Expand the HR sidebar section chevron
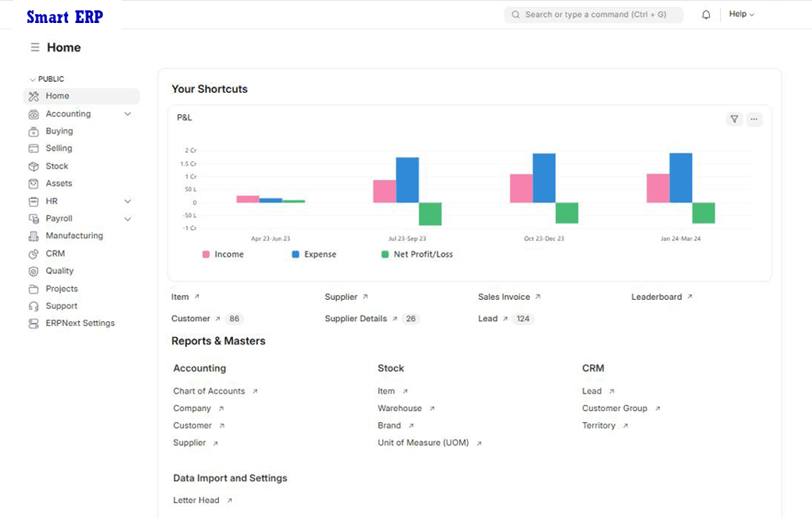Screen dimensions: 812x518 (x=128, y=201)
